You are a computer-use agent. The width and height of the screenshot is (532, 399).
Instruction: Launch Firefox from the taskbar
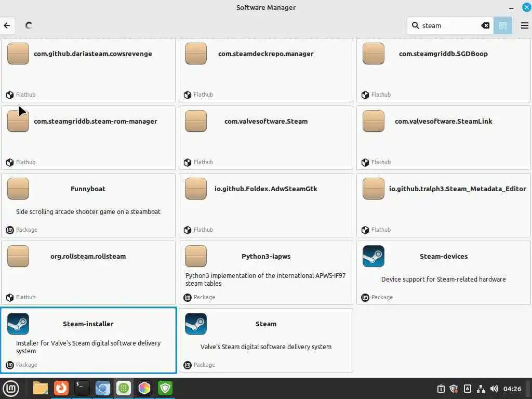(61, 388)
